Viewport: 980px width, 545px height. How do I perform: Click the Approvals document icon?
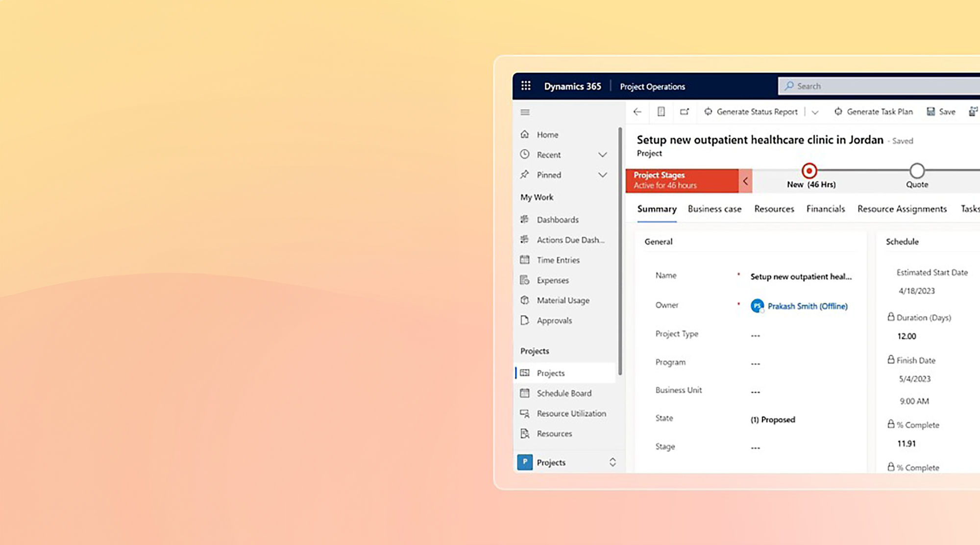point(525,320)
